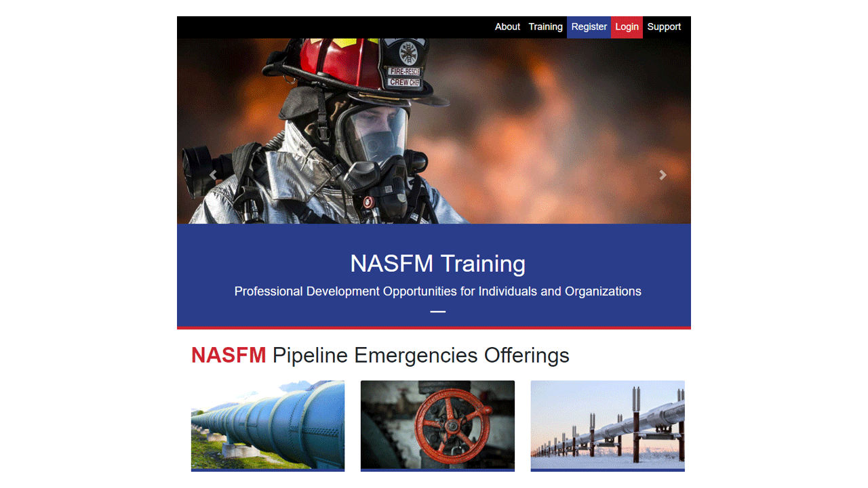Advance carousel with the next arrow
This screenshot has height=488, width=868.
(x=663, y=175)
